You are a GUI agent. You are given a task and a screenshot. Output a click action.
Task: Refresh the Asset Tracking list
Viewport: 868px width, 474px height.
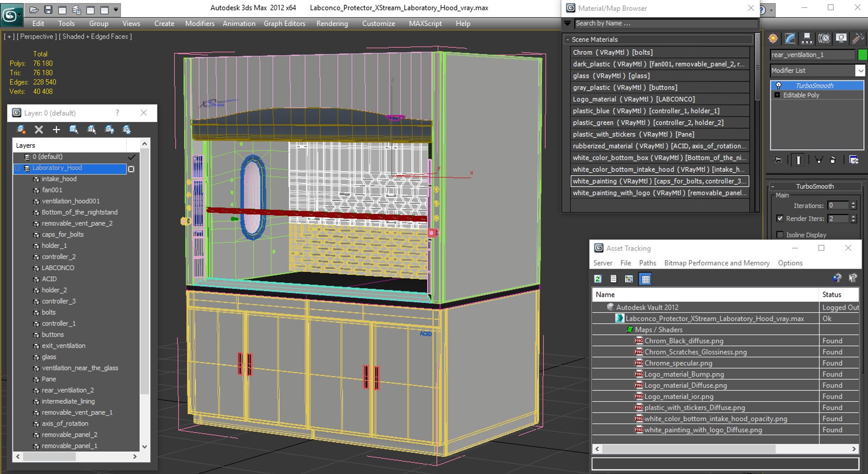tap(598, 279)
